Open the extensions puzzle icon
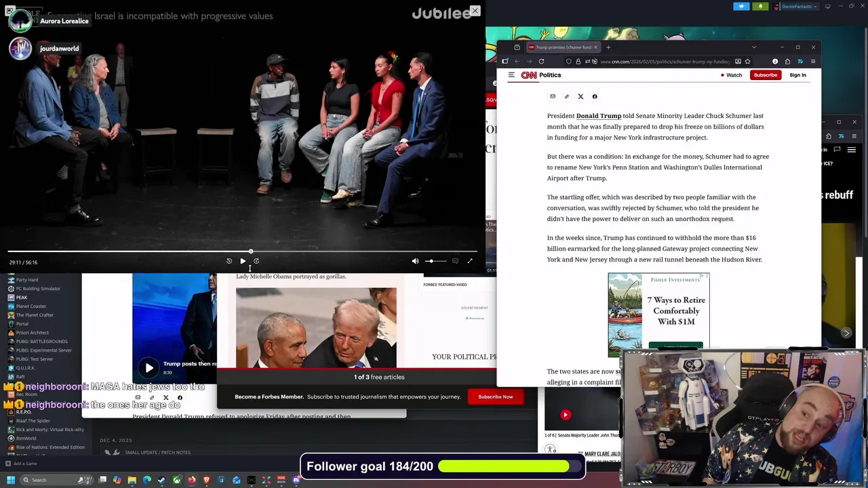The image size is (868, 488). [787, 62]
